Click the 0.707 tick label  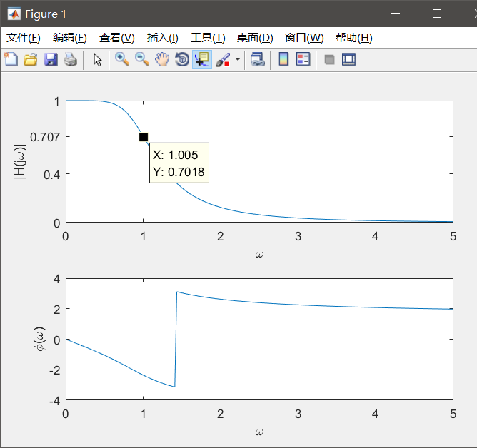45,137
